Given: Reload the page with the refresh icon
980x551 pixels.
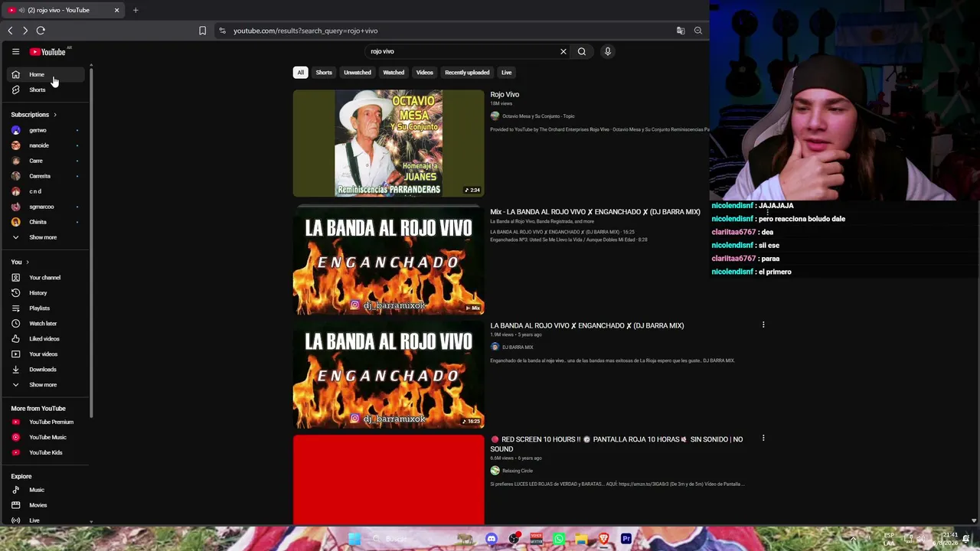Looking at the screenshot, I should point(41,31).
